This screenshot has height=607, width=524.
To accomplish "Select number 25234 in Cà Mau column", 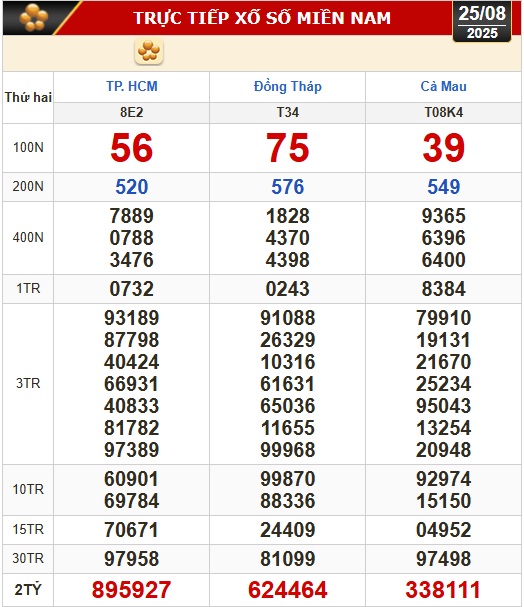I will coord(444,384).
